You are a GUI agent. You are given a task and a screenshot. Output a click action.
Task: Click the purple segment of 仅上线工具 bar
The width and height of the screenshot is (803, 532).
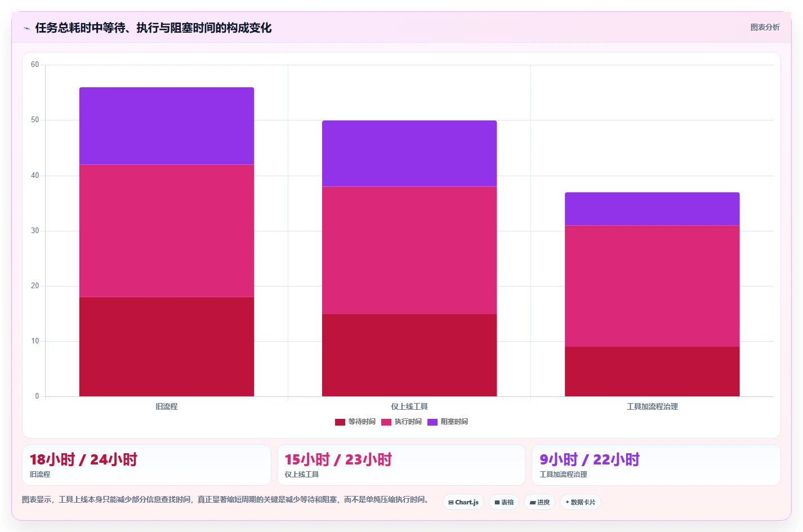point(409,154)
